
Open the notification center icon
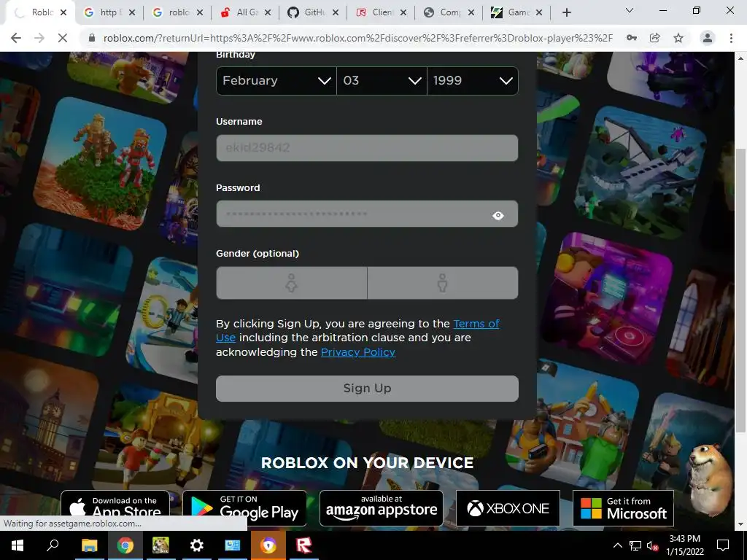coord(723,545)
